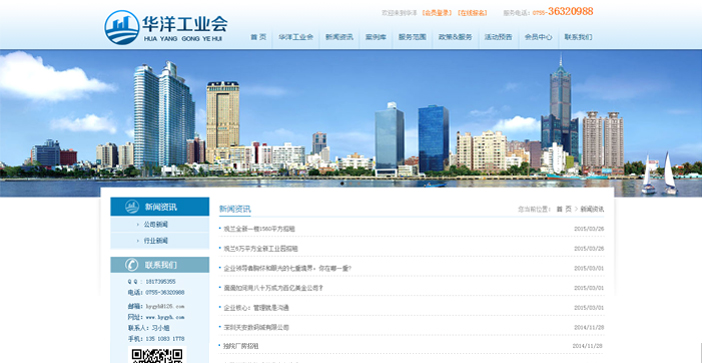The height and width of the screenshot is (363, 702).
Task: Select 行业新闻 in the sidebar
Action: pyautogui.click(x=155, y=241)
